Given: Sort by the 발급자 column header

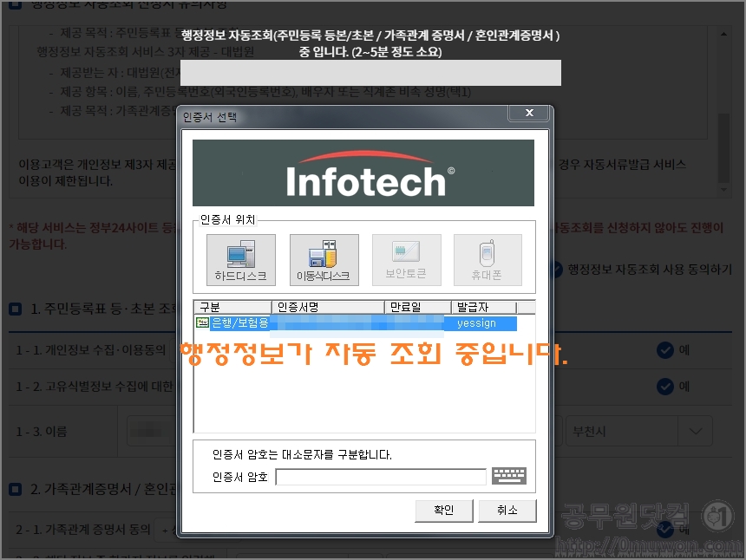Looking at the screenshot, I should pos(483,307).
